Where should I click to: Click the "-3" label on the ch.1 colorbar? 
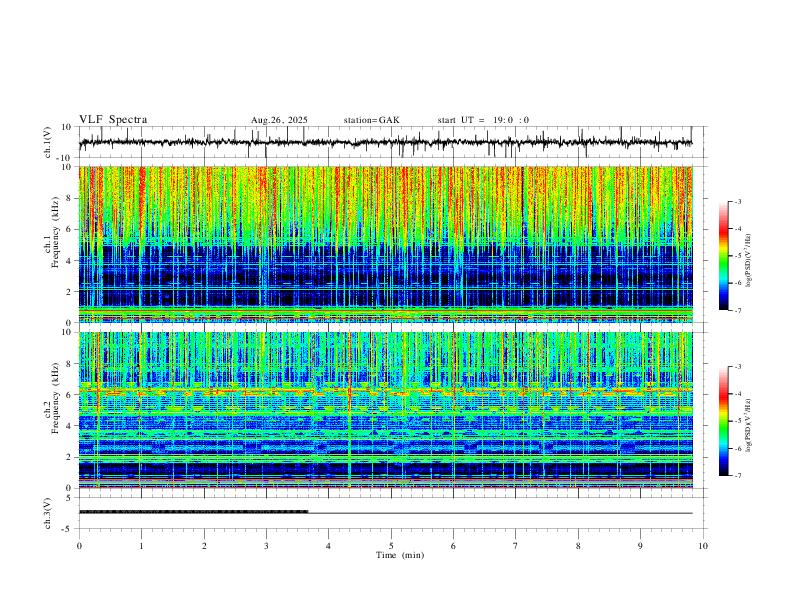pos(737,201)
